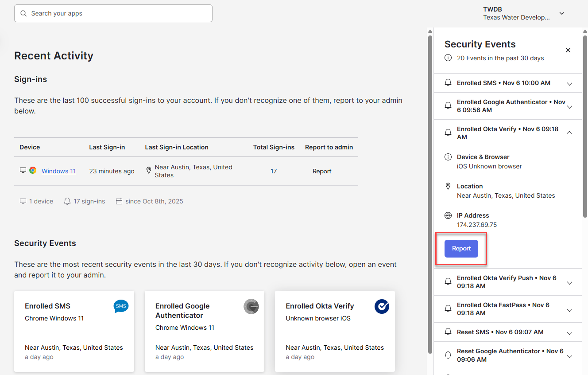Open the Windows 11 device link
The image size is (588, 375).
point(58,171)
